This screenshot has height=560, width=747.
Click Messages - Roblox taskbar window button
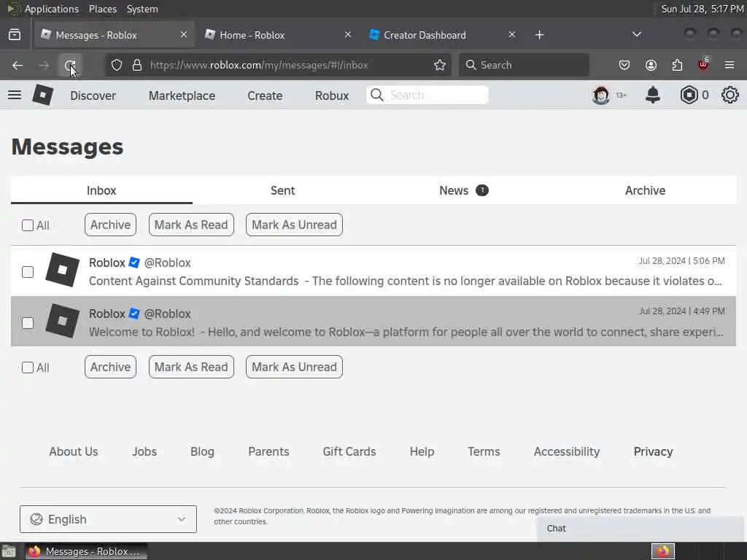86,551
